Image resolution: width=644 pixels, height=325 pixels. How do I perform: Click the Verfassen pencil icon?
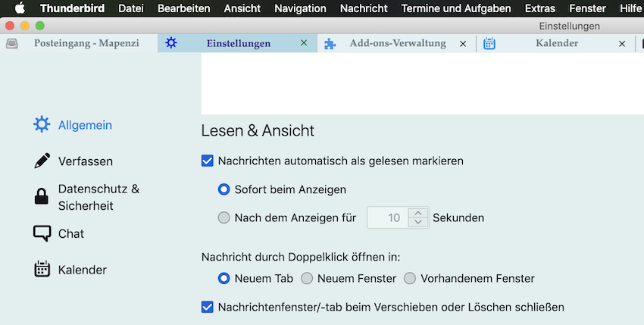[x=42, y=161]
